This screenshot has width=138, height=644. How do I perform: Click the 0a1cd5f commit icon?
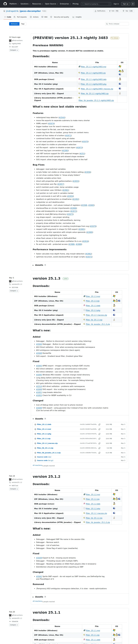[10, 47]
